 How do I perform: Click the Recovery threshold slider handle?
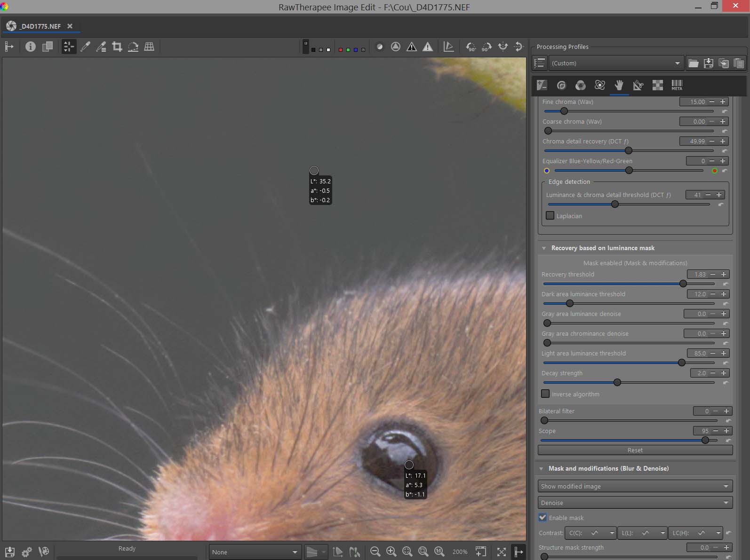coord(683,284)
